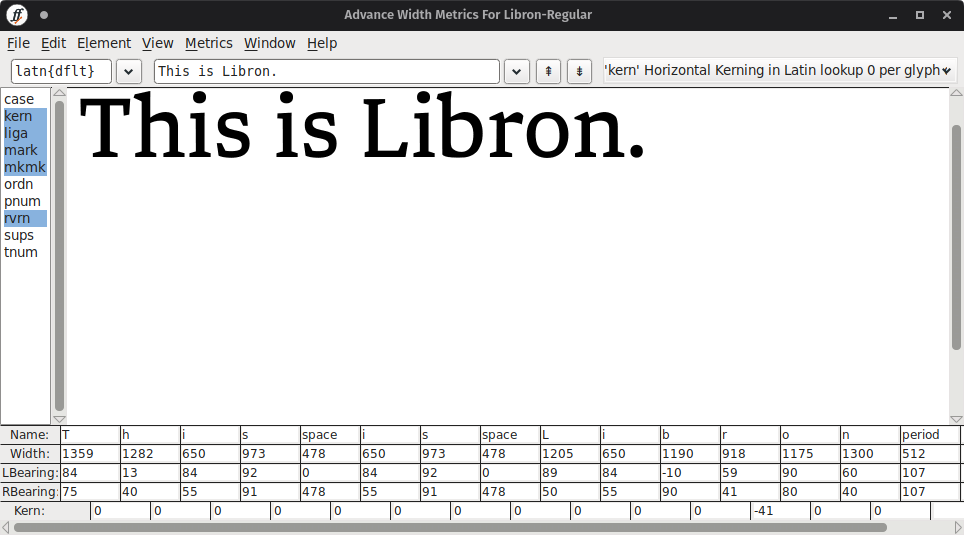Click the move-up arrows button beside the text field
This screenshot has width=964, height=535.
pos(548,71)
